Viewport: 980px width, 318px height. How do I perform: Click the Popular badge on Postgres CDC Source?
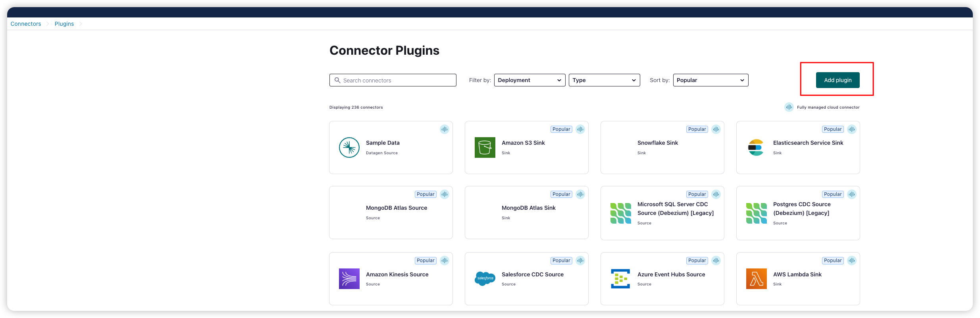coord(833,194)
